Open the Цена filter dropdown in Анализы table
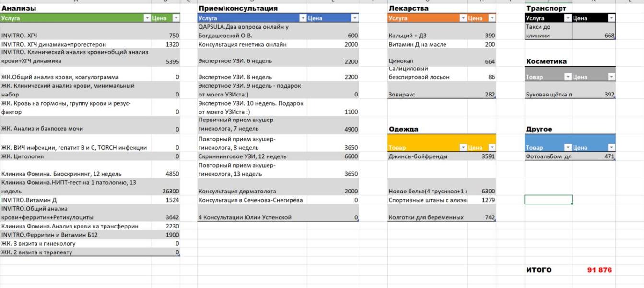Viewport: 644px width, 288px height. point(176,18)
